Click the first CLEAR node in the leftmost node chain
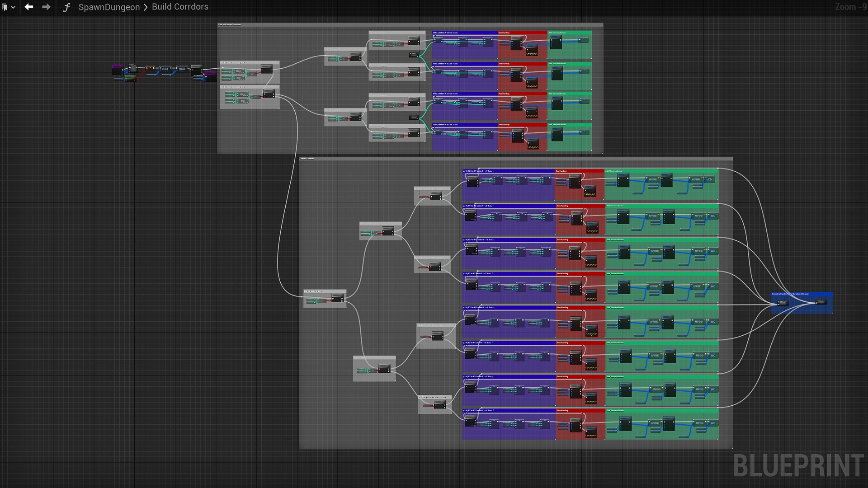 (165, 69)
